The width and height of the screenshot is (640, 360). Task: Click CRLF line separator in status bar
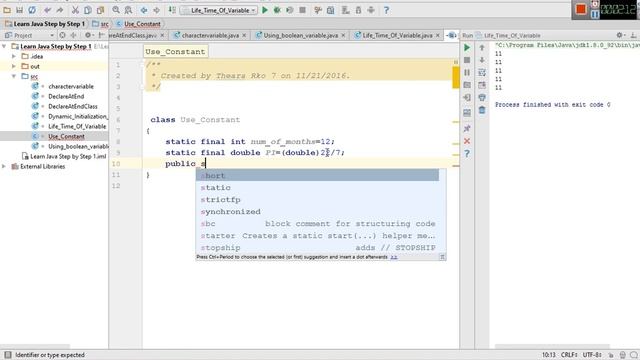pos(569,355)
